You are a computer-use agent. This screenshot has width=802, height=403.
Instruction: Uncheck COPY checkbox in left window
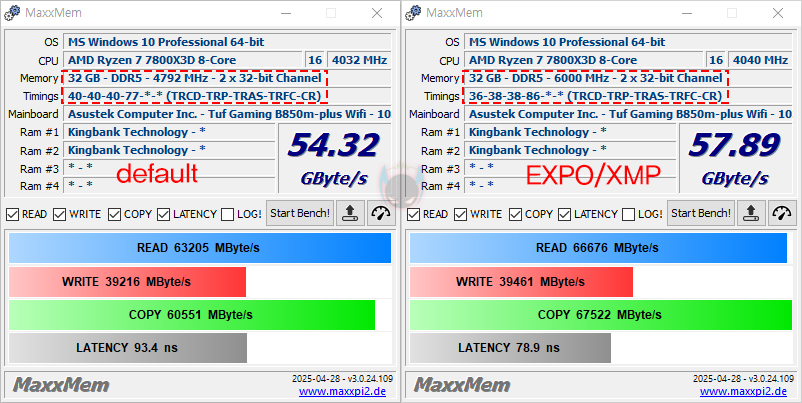tap(114, 214)
